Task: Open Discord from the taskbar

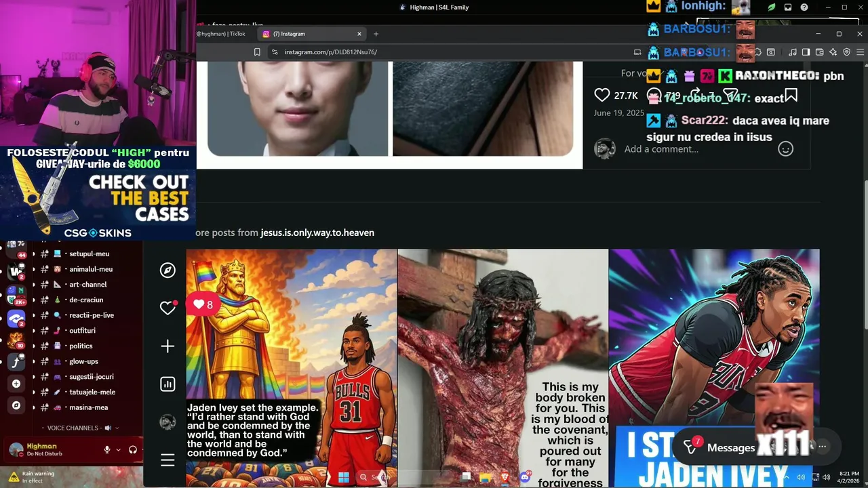Action: click(x=524, y=477)
